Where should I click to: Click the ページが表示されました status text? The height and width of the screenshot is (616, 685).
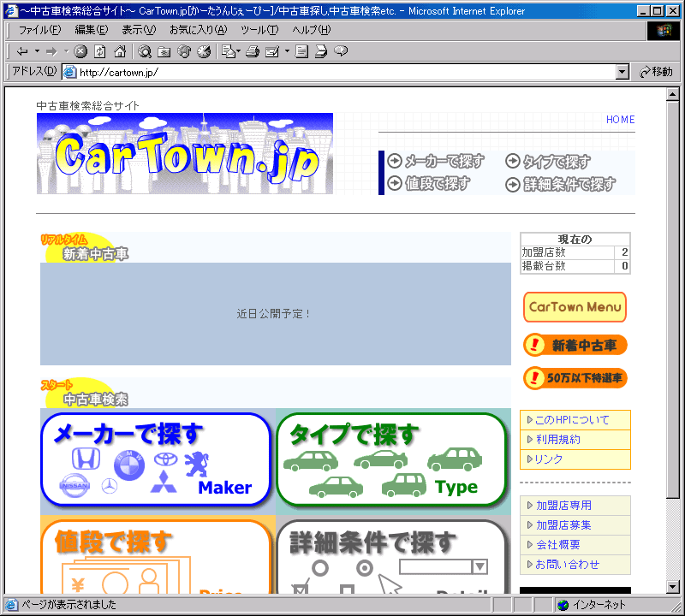(x=69, y=605)
